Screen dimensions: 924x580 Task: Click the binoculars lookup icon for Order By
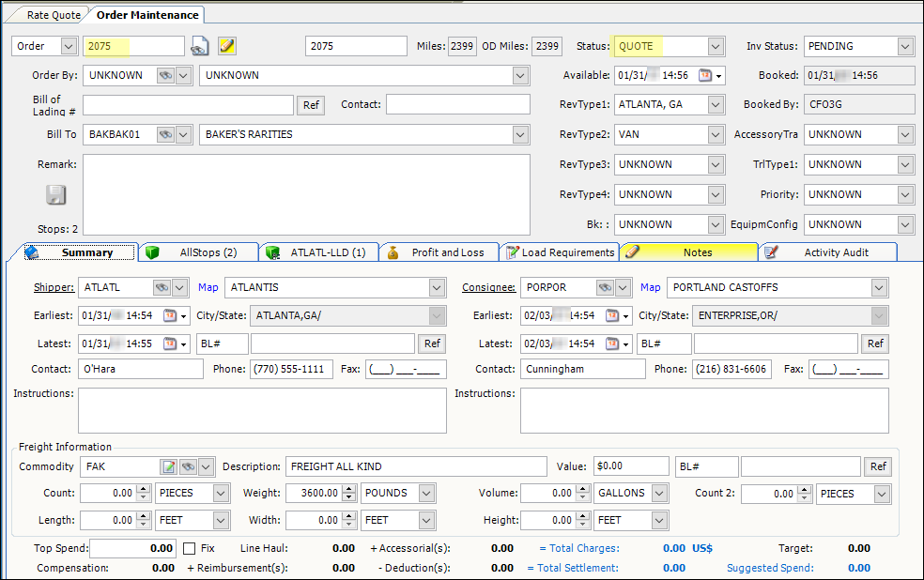tap(166, 75)
